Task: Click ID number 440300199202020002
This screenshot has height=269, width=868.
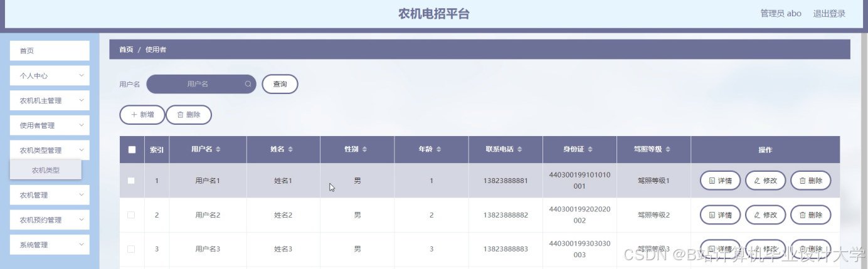Action: 580,215
